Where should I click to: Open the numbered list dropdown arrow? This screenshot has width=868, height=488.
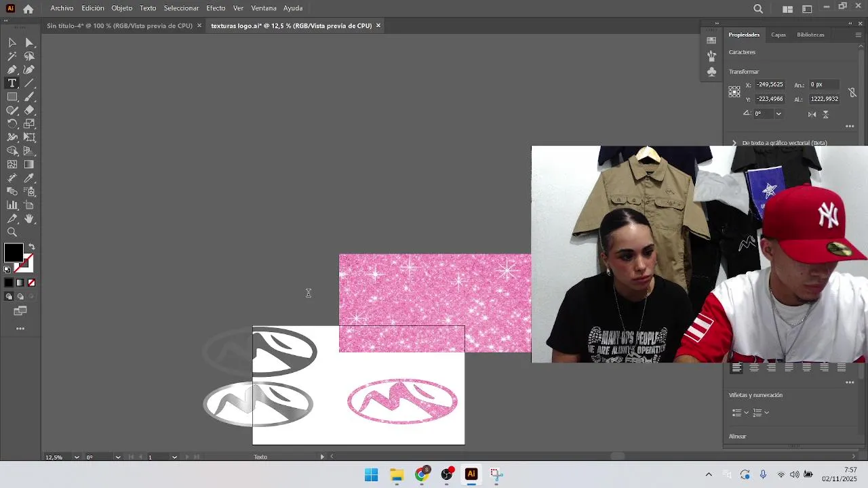767,412
